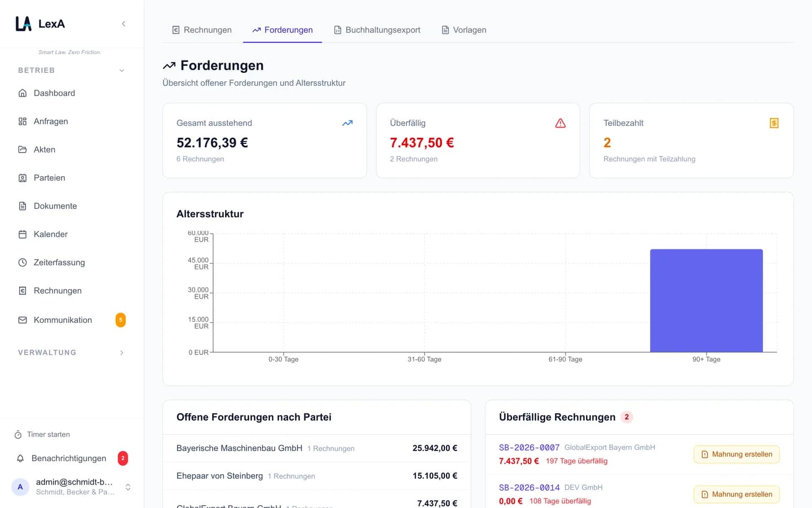
Task: Switch to the Rechnungen tab
Action: (x=202, y=30)
